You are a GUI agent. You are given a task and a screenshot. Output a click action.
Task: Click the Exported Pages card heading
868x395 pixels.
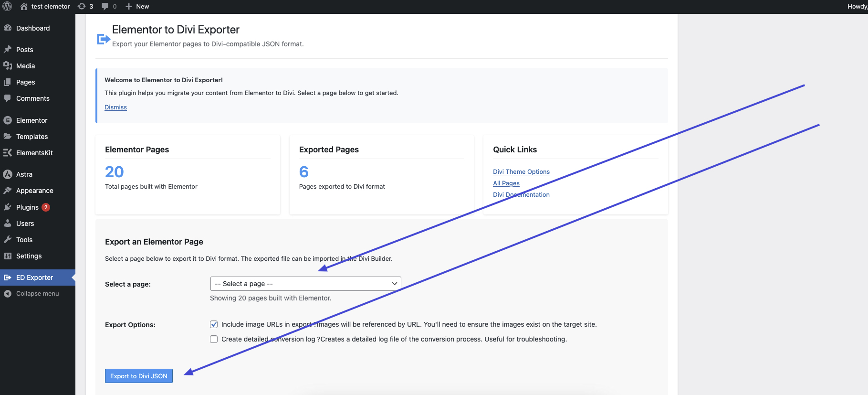click(x=329, y=149)
